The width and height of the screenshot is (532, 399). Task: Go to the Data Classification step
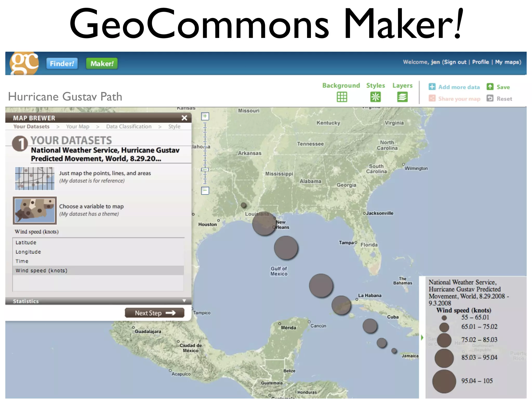tap(129, 127)
